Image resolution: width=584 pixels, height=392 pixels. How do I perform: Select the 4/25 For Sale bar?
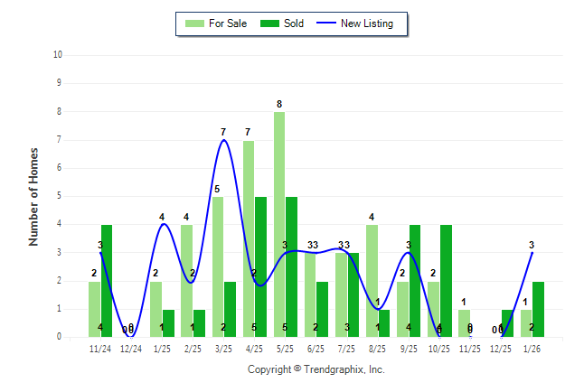(249, 239)
